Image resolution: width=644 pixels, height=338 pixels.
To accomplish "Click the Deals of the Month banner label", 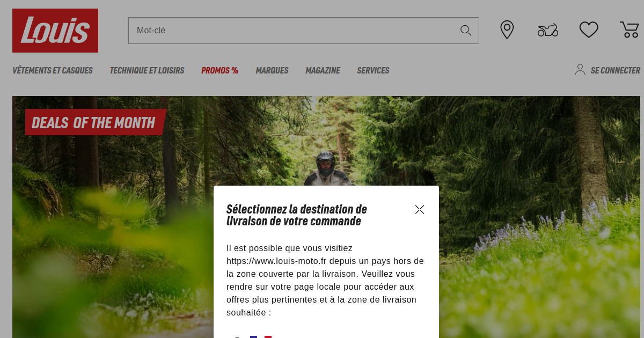I will point(96,122).
